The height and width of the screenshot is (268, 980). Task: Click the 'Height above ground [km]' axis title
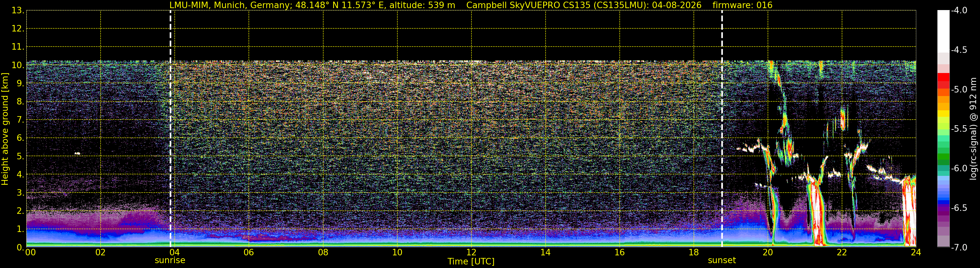(x=5, y=129)
